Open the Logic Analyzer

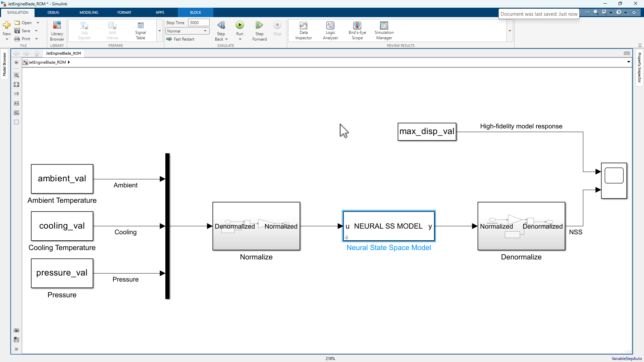(330, 31)
